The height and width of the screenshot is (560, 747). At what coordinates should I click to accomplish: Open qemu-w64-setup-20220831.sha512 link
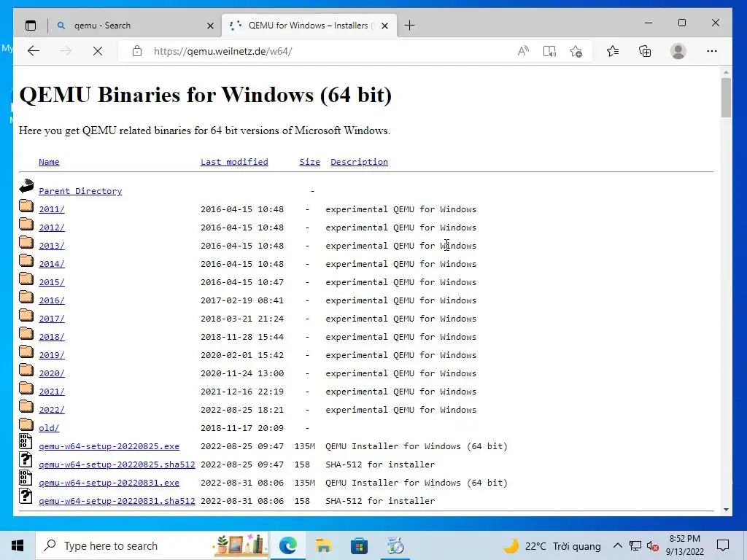[x=117, y=501]
